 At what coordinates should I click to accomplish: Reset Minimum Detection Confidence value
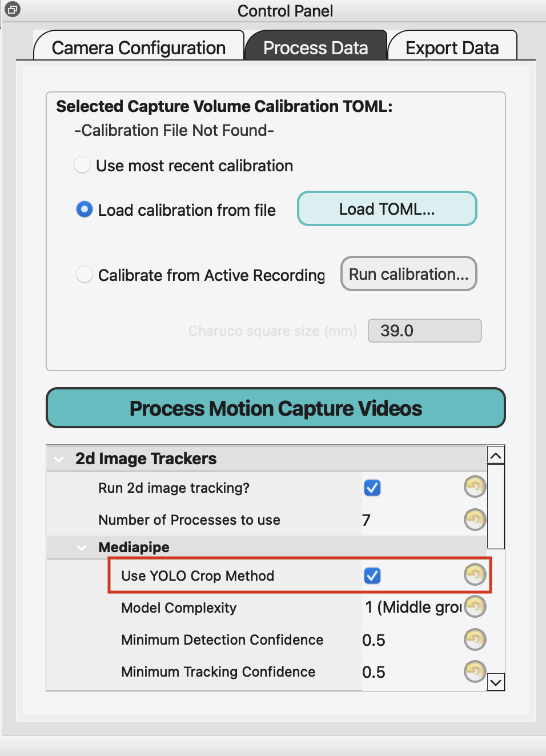pyautogui.click(x=475, y=639)
